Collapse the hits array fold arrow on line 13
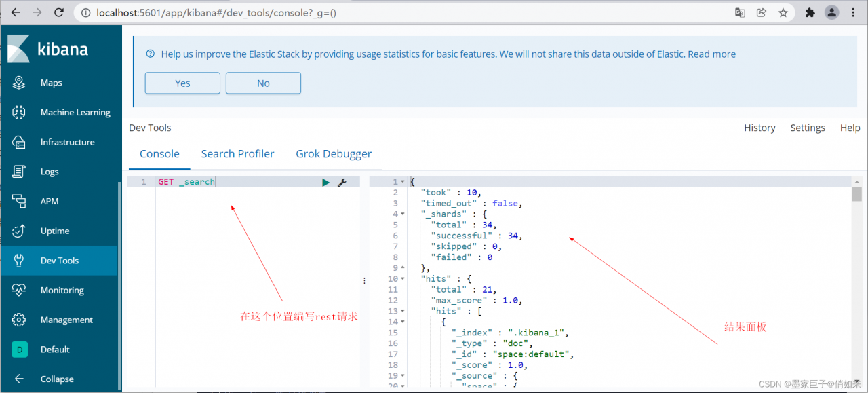The image size is (868, 393). click(x=403, y=312)
